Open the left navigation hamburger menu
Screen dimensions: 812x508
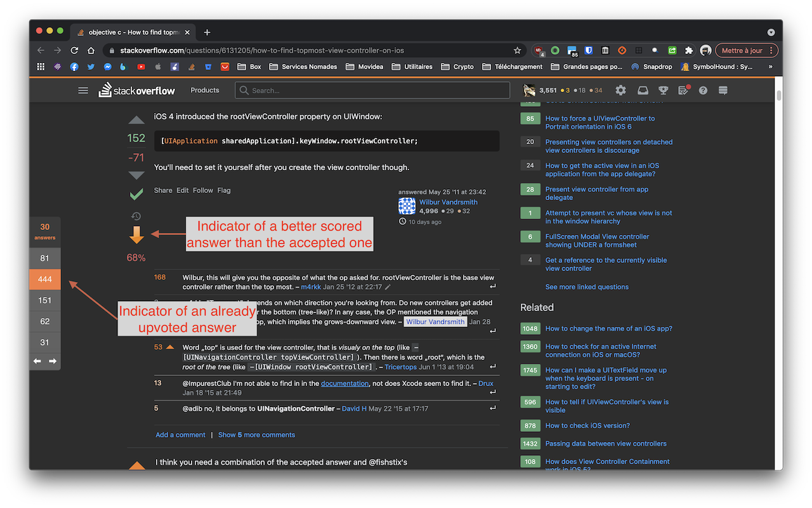tap(83, 90)
